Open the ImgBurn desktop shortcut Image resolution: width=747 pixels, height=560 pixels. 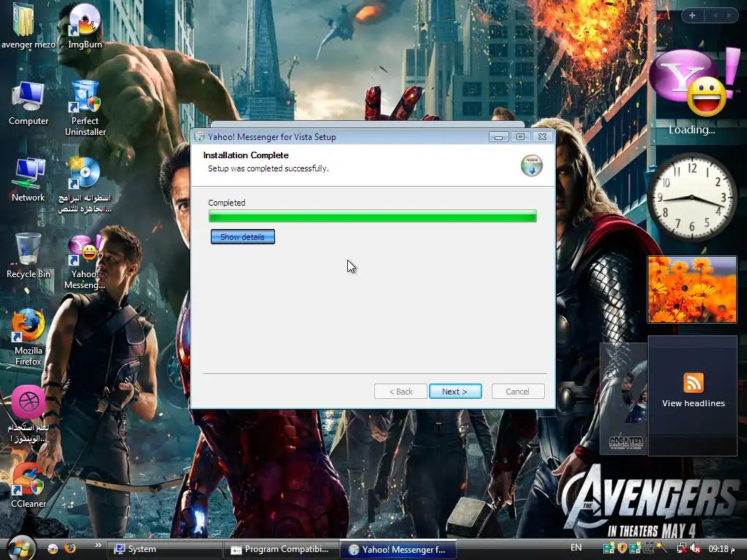(85, 26)
